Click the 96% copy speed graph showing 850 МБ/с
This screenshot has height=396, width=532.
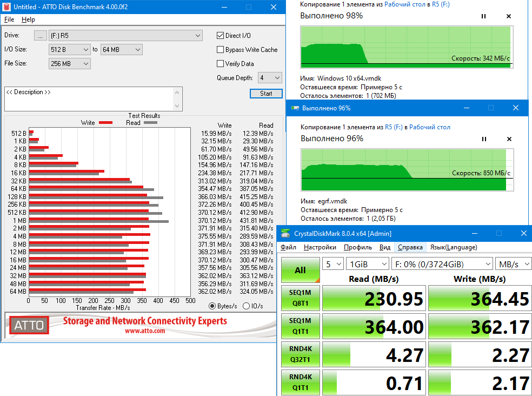pyautogui.click(x=407, y=170)
